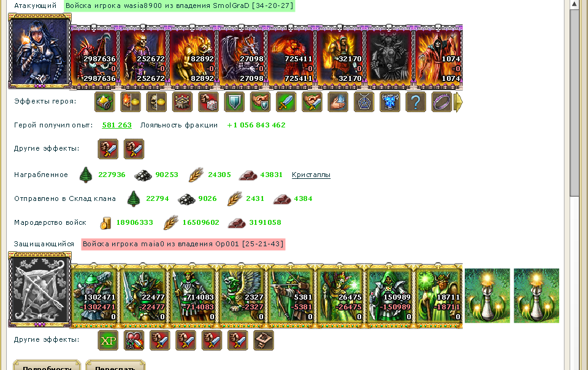588x370 pixels.
Task: Click the fortress building effect icon
Action: click(182, 102)
